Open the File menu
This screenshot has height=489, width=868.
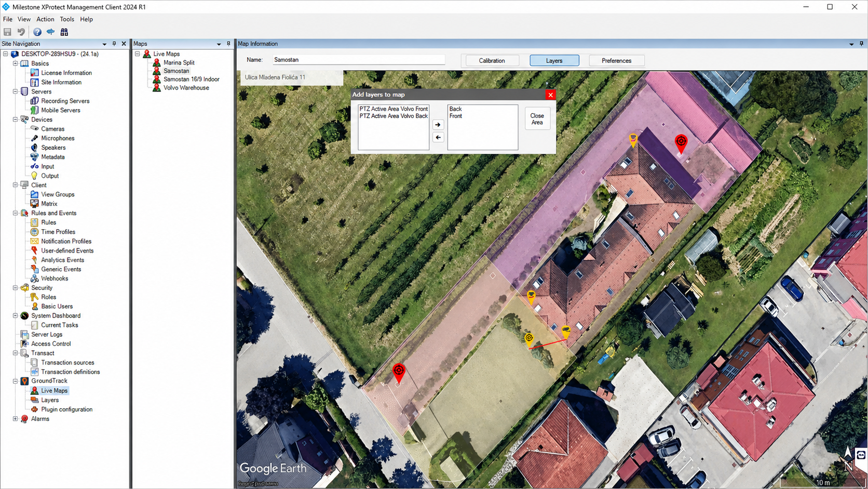pos(8,19)
